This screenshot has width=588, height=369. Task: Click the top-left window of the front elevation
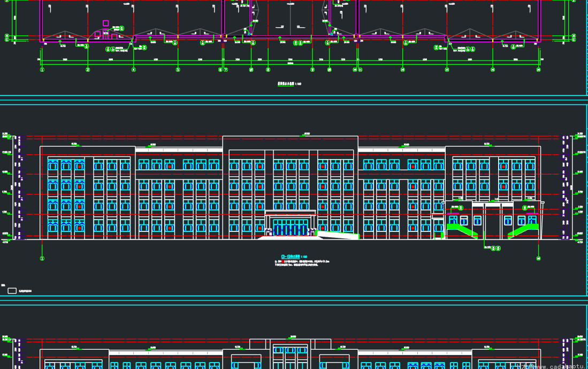53,165
